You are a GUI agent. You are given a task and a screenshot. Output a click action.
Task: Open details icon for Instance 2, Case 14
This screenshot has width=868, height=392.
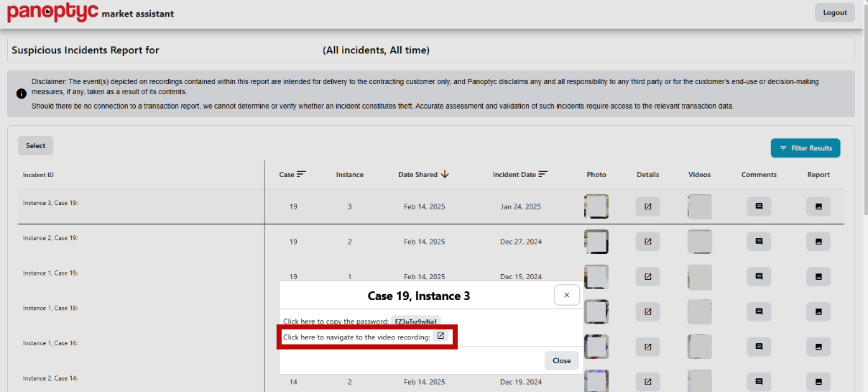point(647,382)
